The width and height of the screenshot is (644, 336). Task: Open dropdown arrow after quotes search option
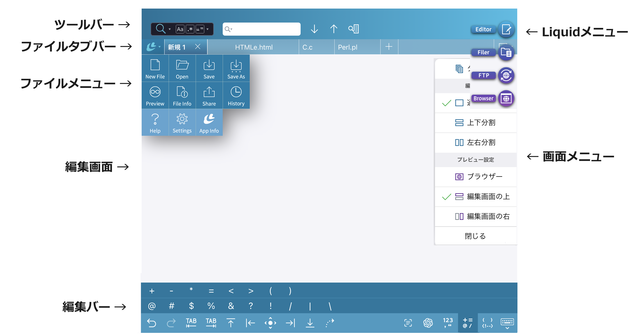pos(208,29)
